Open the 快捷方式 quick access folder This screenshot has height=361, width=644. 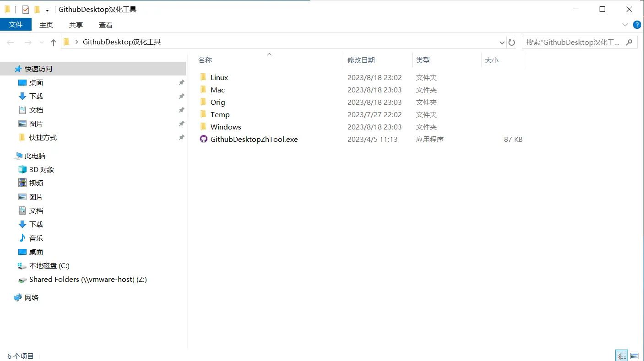[x=43, y=137]
